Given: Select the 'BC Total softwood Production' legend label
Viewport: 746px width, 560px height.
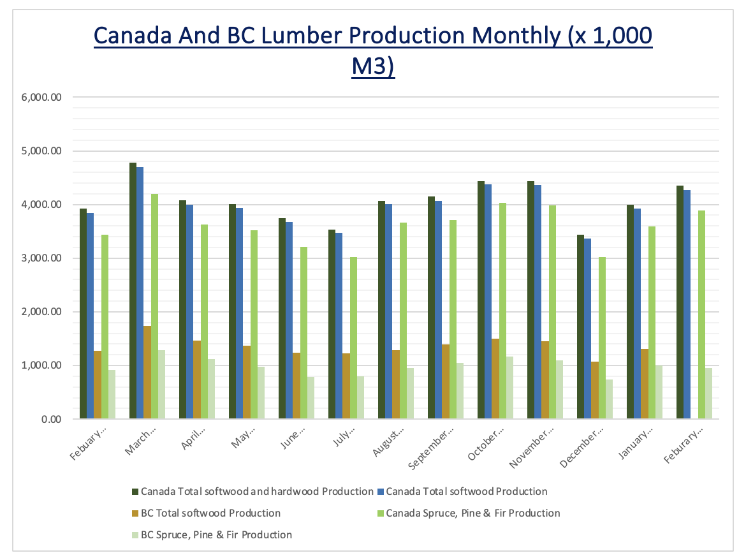Looking at the screenshot, I should tap(210, 513).
